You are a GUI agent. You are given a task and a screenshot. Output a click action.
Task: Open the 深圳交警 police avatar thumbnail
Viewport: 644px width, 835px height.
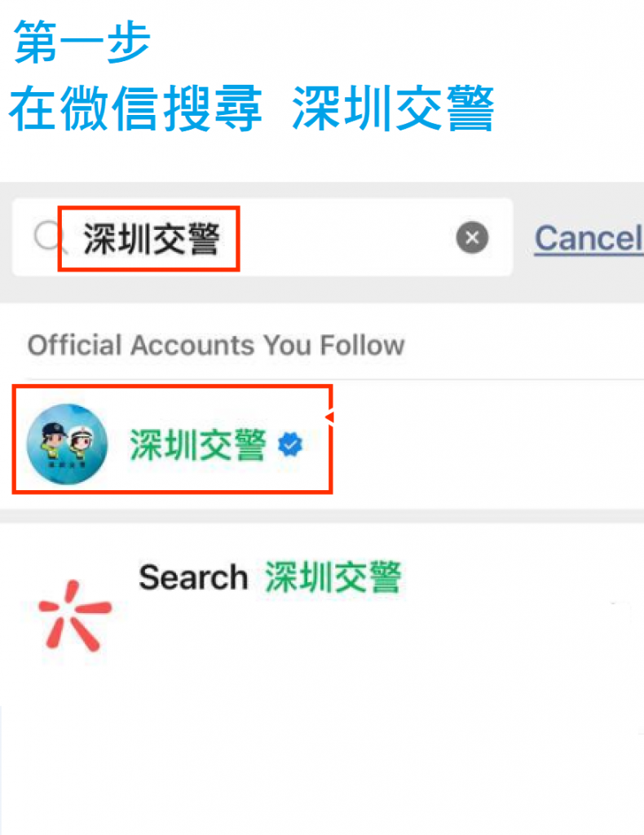pos(67,444)
